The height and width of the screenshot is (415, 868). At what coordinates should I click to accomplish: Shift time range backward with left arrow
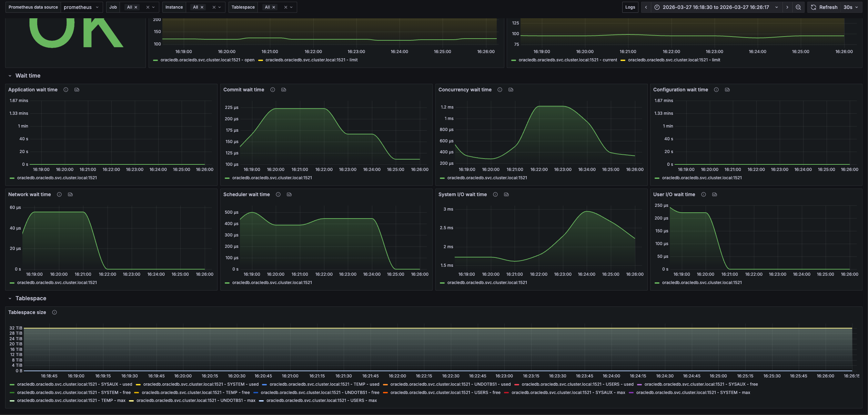click(646, 7)
